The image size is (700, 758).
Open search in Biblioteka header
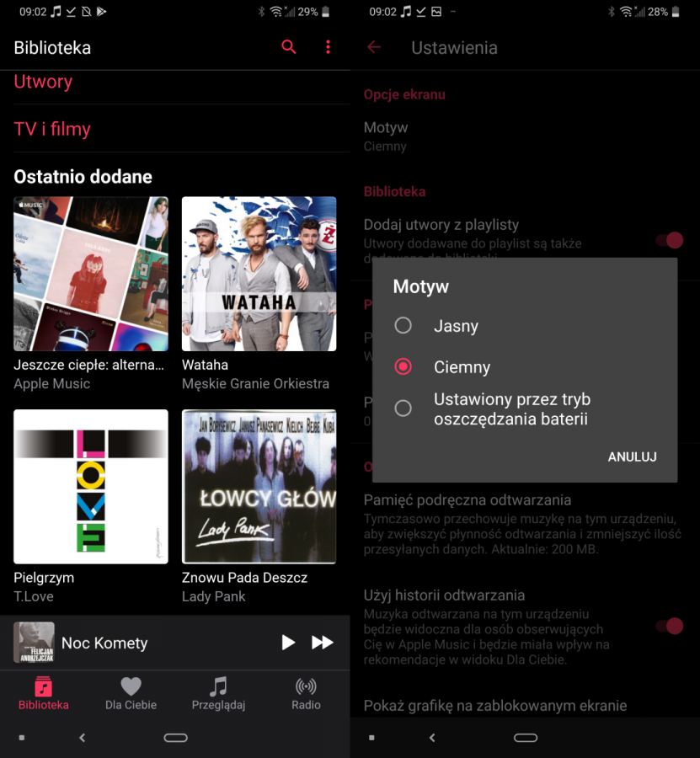coord(289,47)
